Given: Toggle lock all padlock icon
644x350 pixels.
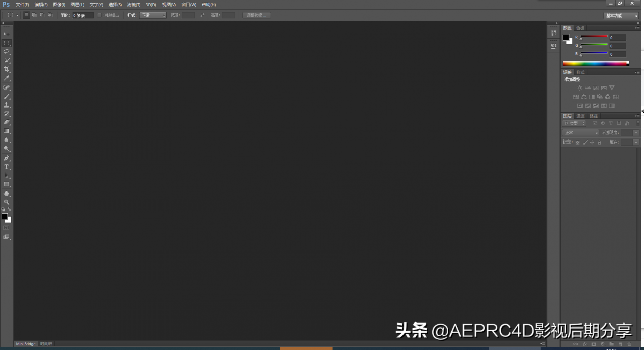Looking at the screenshot, I should coord(599,143).
